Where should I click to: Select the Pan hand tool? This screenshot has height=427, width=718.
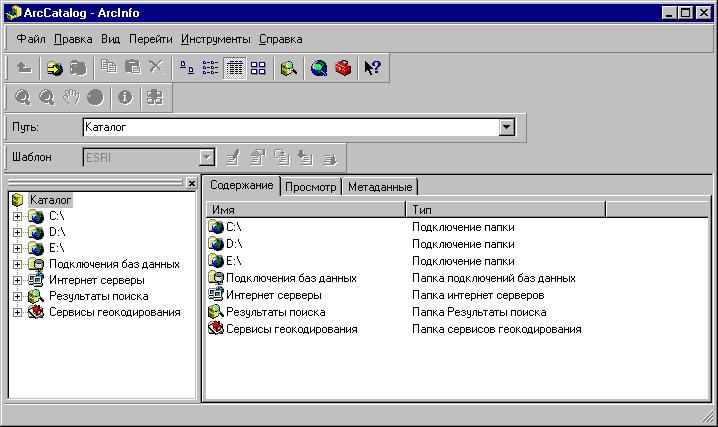(71, 97)
